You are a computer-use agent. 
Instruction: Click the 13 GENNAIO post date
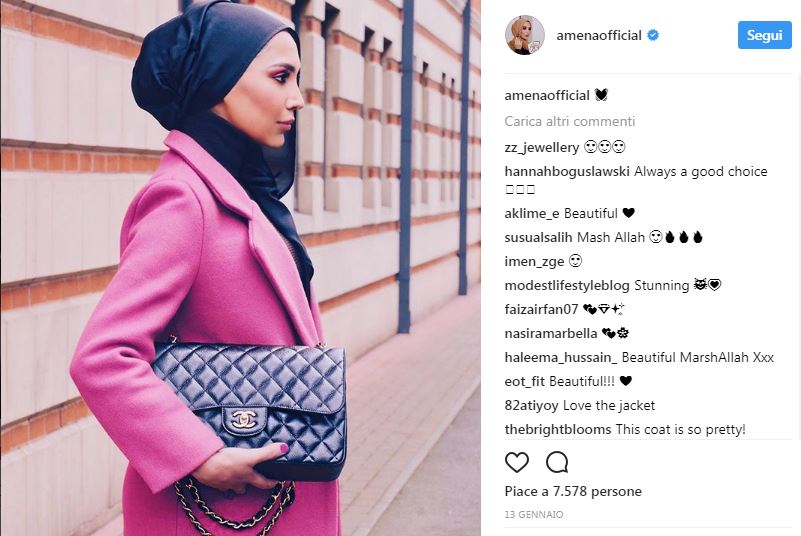(x=534, y=515)
